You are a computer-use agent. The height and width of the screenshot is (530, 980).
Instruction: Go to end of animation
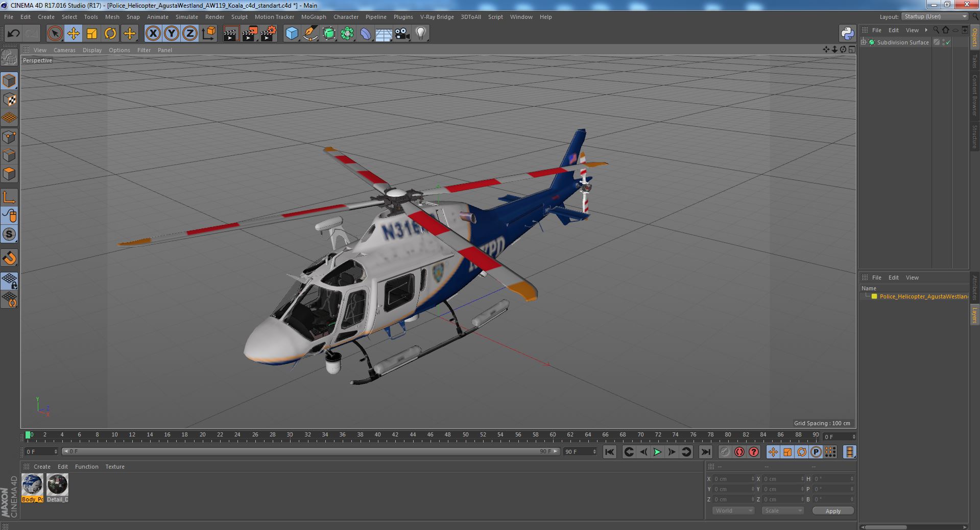tap(705, 452)
